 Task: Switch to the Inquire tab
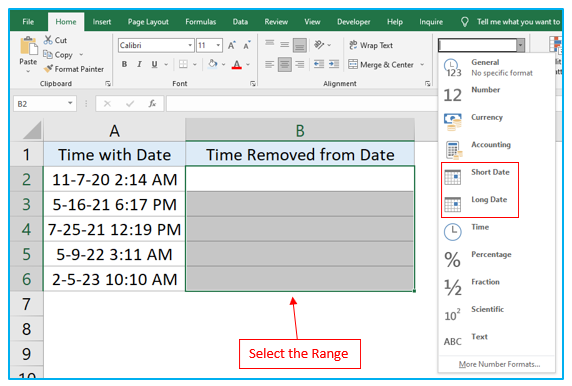tap(431, 22)
